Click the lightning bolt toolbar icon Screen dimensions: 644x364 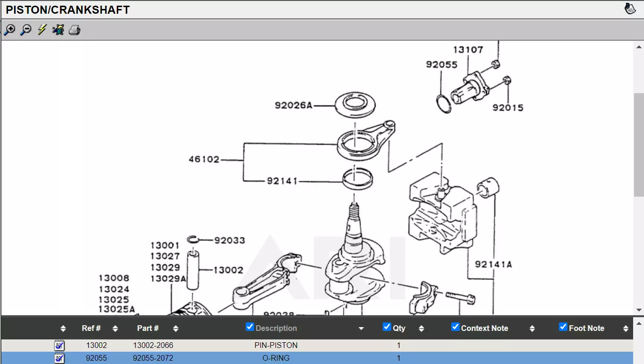tap(42, 30)
